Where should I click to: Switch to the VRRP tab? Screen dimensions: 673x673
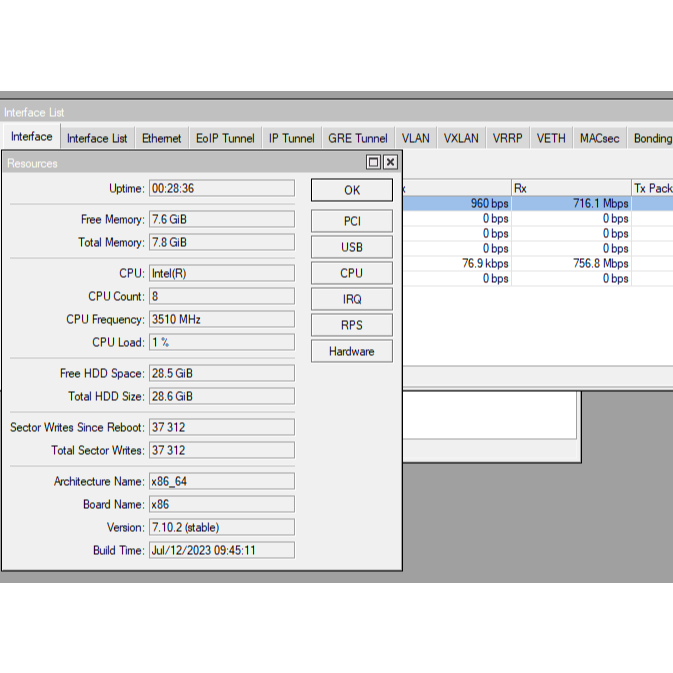507,138
